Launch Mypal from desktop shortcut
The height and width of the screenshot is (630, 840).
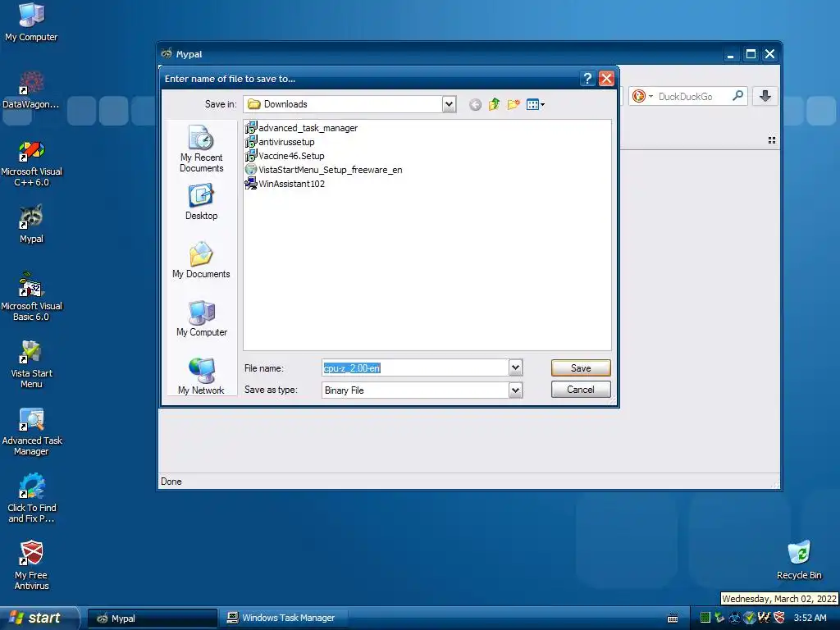coord(31,224)
